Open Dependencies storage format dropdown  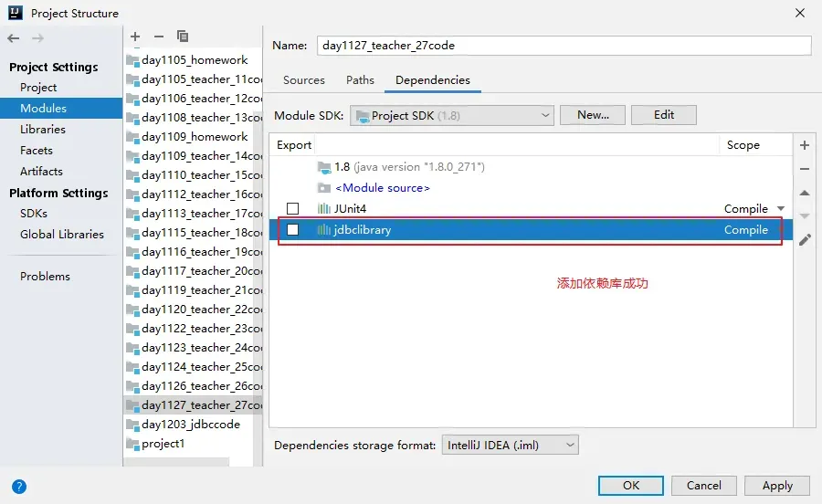510,445
